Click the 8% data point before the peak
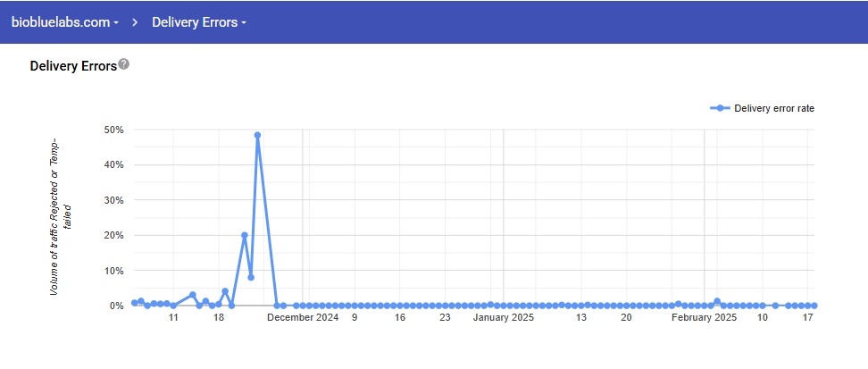This screenshot has width=868, height=369. (x=251, y=277)
